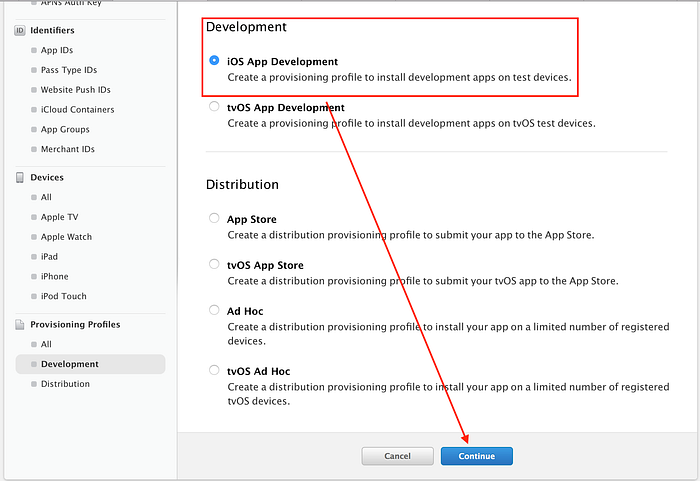Screen dimensions: 700x481
Task: Click the Cancel button
Action: pyautogui.click(x=397, y=456)
